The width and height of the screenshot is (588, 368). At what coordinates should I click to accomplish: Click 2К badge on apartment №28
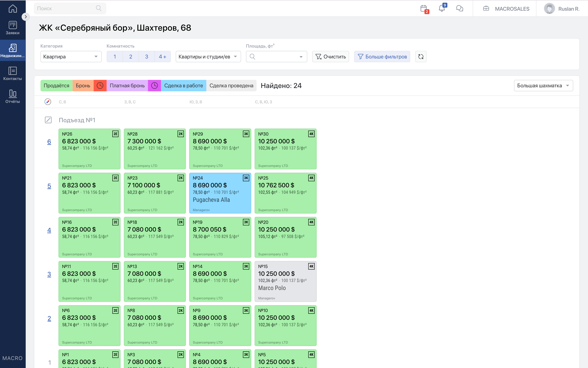181,134
